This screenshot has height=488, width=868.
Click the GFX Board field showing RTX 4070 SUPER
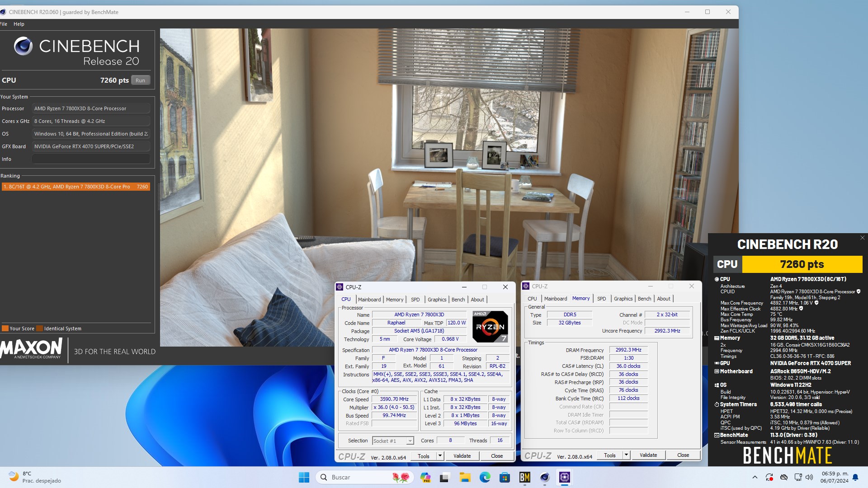[x=91, y=146]
